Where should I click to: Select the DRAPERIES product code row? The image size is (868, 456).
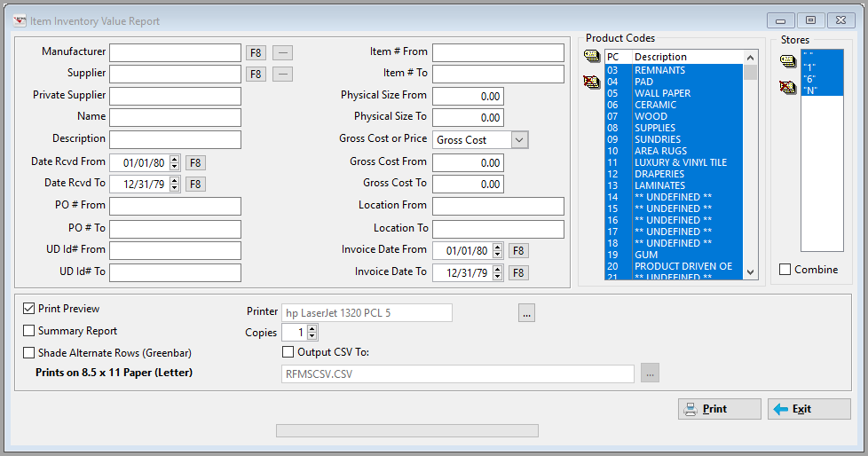[x=674, y=174]
